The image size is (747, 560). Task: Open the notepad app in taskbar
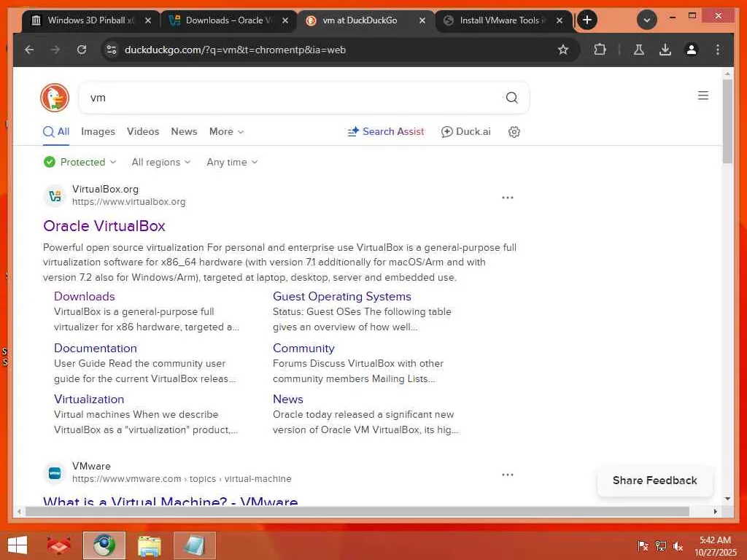194,545
